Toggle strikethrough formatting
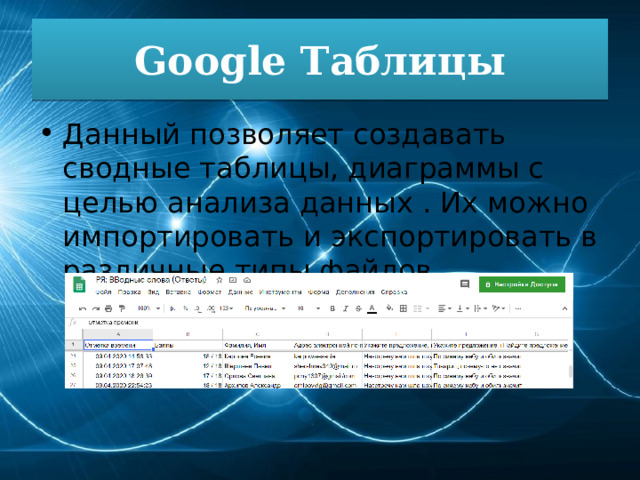The width and height of the screenshot is (640, 480). 358,309
